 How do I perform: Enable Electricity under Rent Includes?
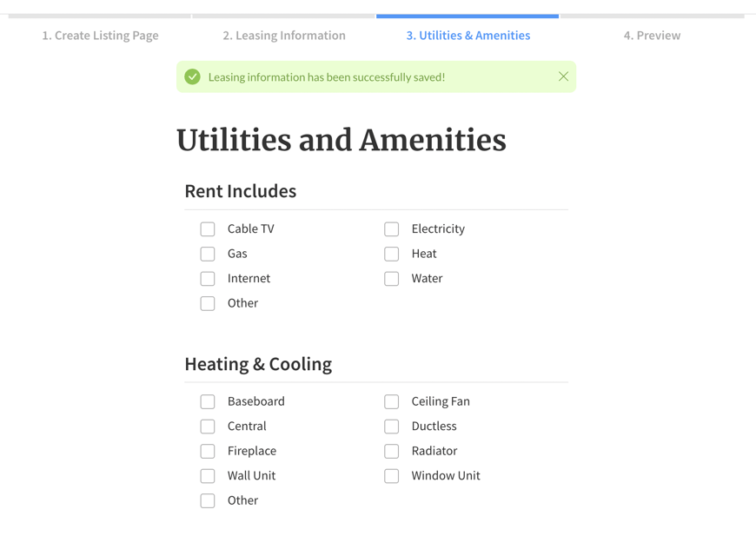(x=391, y=228)
